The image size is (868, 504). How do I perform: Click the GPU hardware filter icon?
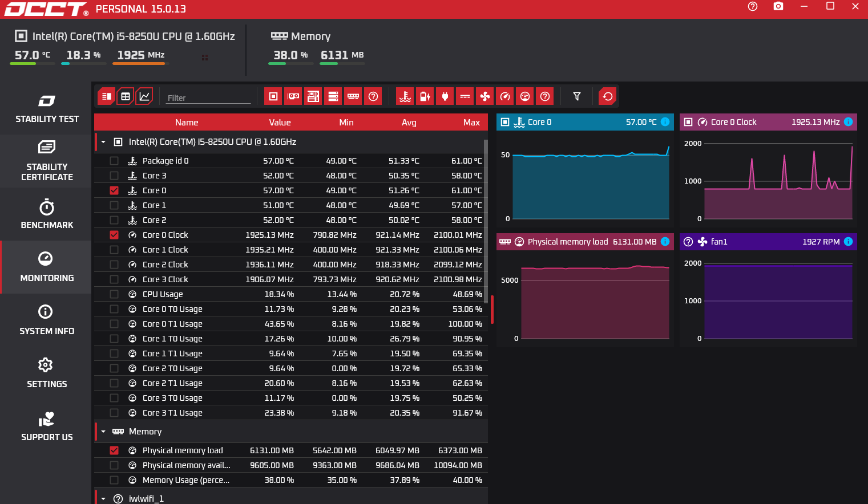[x=293, y=96]
